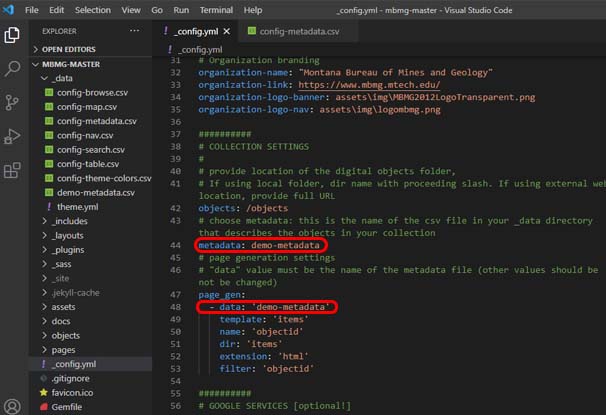Open config-theme-colors.csv file

(x=103, y=178)
